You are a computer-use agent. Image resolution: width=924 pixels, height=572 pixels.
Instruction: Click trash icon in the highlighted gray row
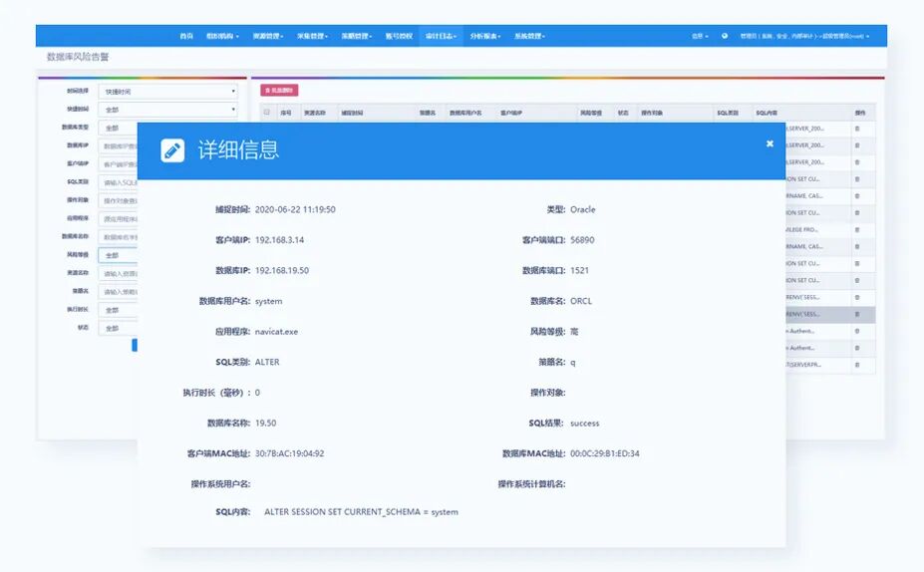(857, 314)
